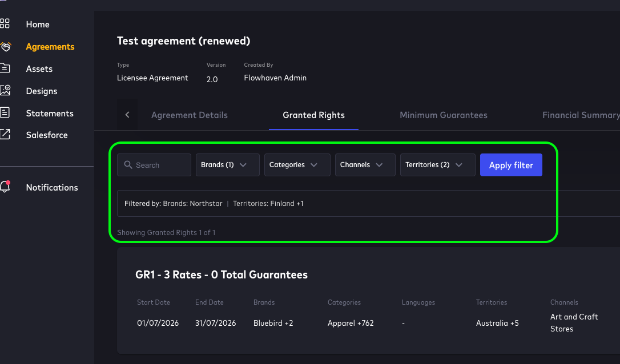Go to Agreements in sidebar
620x364 pixels.
point(50,47)
